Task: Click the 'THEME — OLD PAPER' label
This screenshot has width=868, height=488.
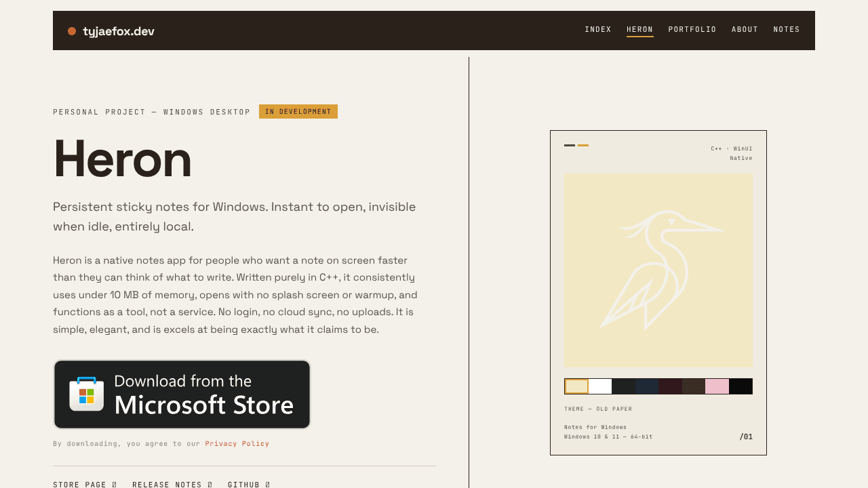Action: point(598,409)
